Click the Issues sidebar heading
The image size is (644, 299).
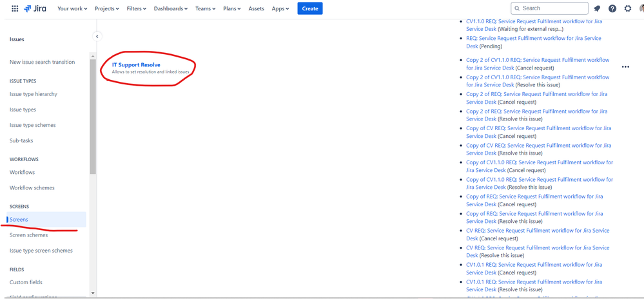pos(17,39)
